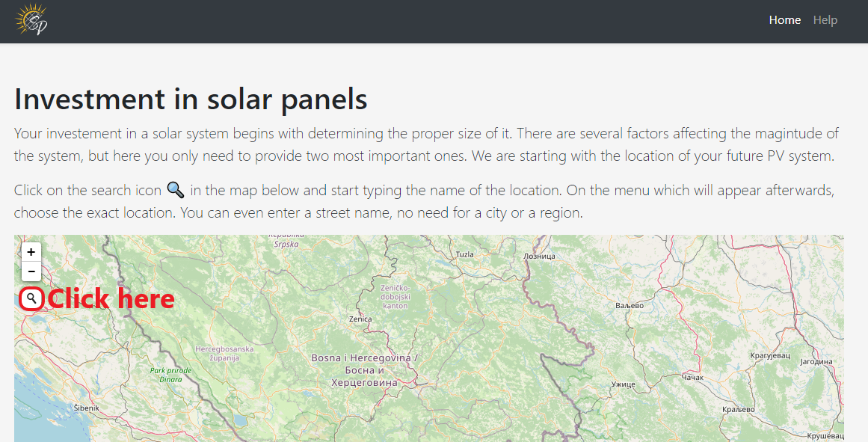Click the Краљево label on map
Viewport: 868px width, 442px height.
pyautogui.click(x=739, y=409)
